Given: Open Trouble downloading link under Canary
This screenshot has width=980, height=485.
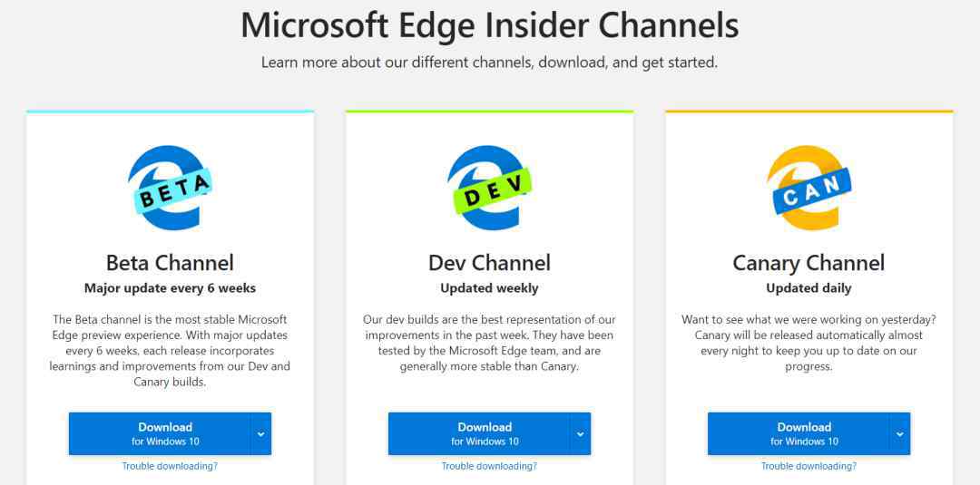Looking at the screenshot, I should (x=808, y=466).
